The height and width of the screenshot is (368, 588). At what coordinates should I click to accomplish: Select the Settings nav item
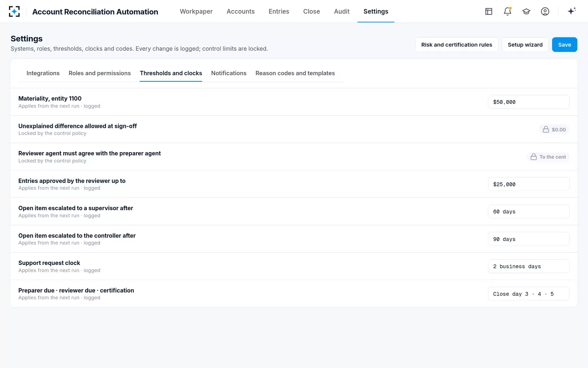point(376,11)
